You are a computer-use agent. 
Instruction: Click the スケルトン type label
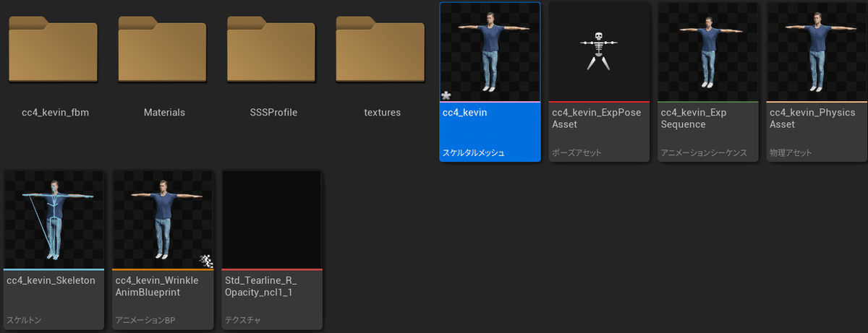[x=25, y=320]
